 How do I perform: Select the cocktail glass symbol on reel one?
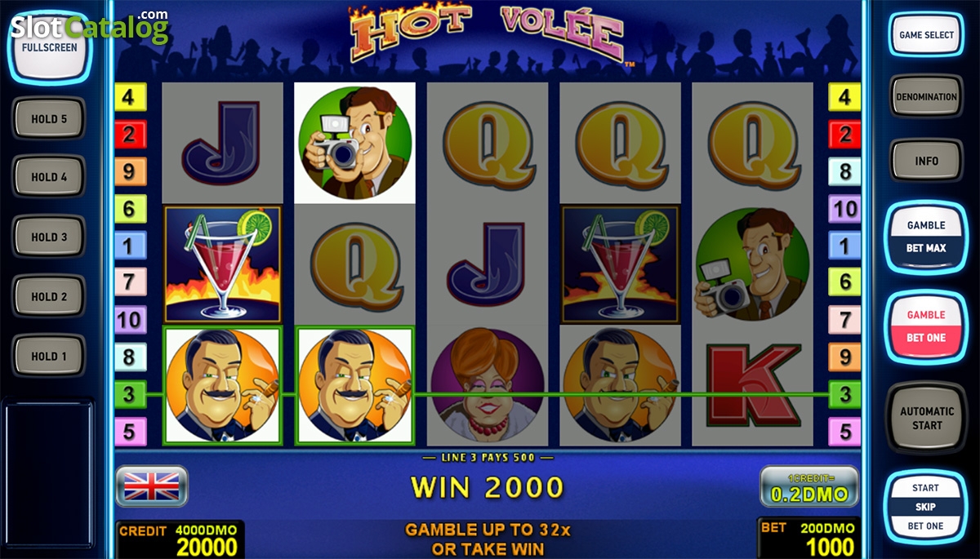(222, 264)
